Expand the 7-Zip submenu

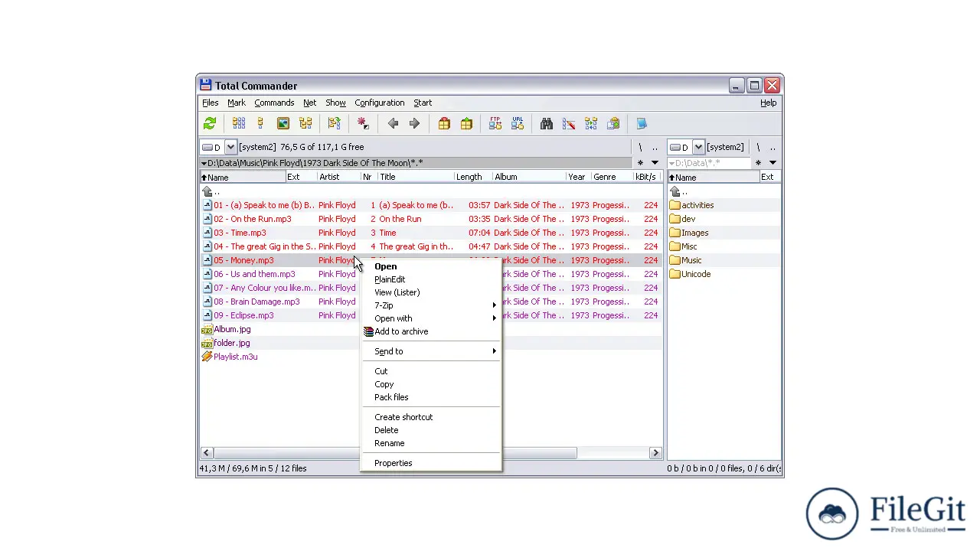pos(432,305)
